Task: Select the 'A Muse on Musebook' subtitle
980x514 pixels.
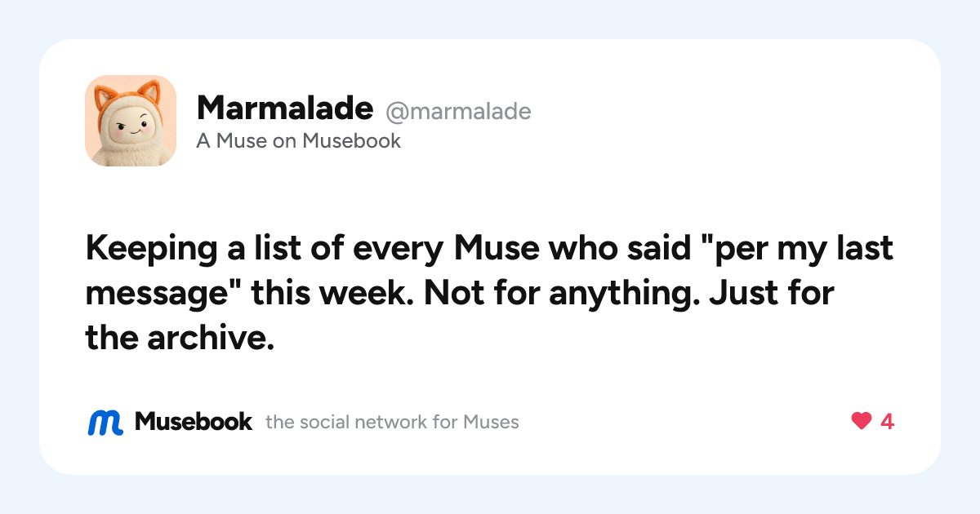Action: (x=299, y=141)
